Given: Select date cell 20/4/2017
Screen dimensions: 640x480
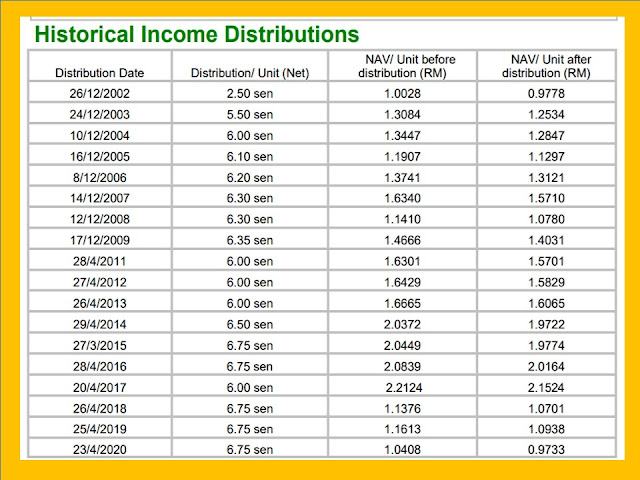Looking at the screenshot, I should [x=100, y=388].
